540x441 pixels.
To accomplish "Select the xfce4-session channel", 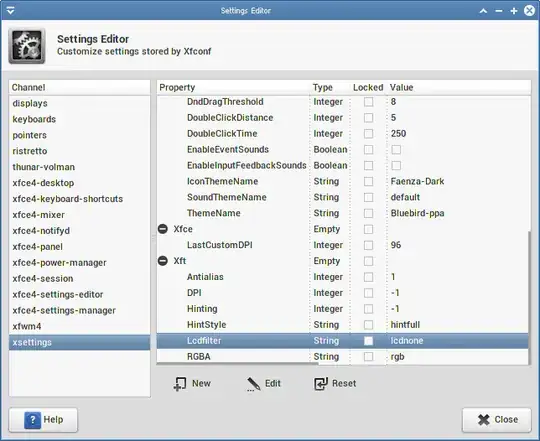I will 80,279.
